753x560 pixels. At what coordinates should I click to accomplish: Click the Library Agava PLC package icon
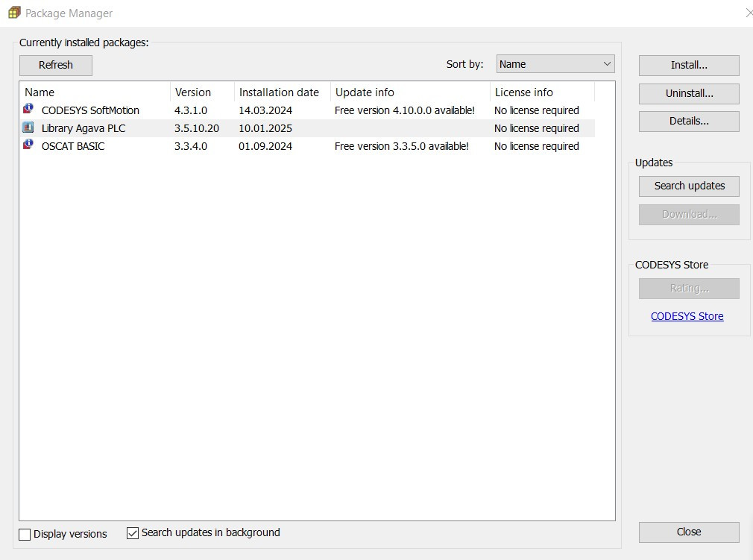[28, 128]
